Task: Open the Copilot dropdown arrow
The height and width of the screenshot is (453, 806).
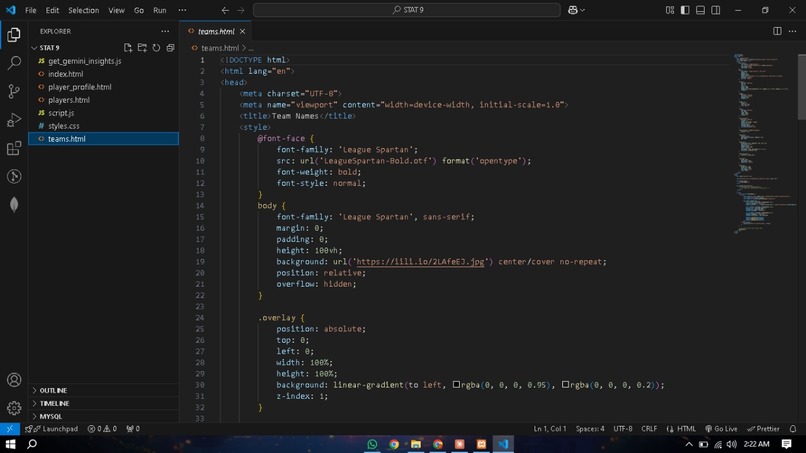Action: coord(582,10)
